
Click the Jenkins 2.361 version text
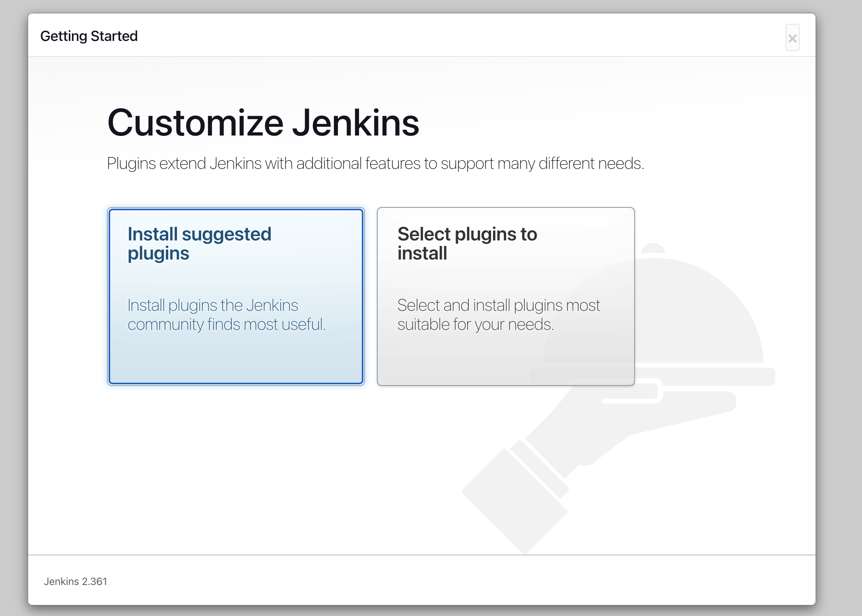76,581
